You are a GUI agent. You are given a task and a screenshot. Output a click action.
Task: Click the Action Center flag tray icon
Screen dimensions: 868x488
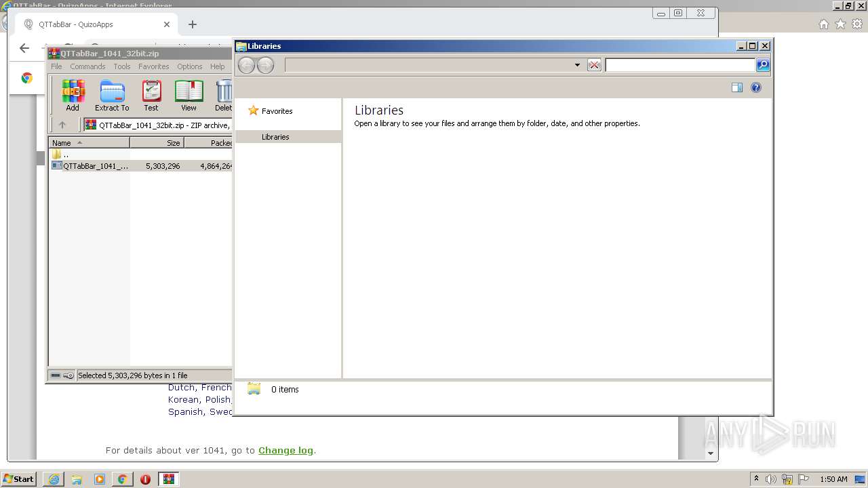click(804, 479)
